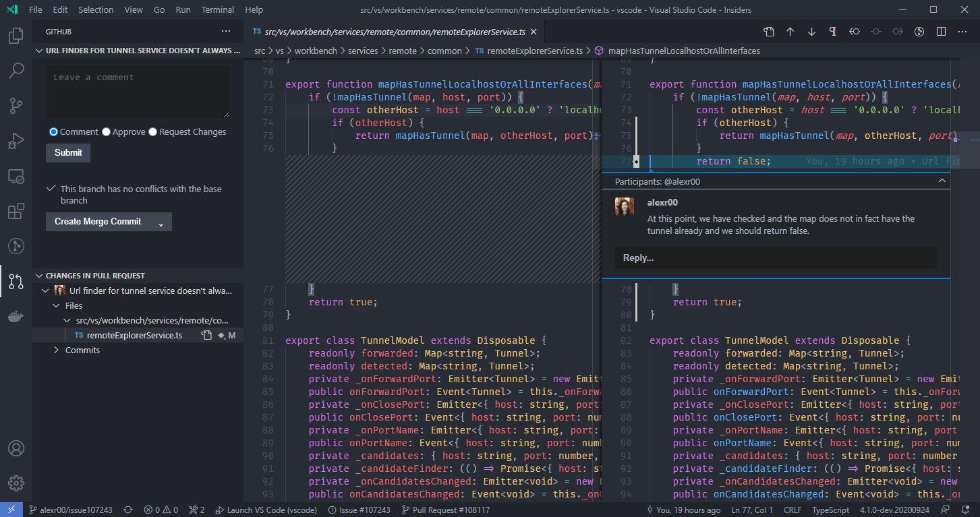Open editor More Actions ellipsis

pyautogui.click(x=962, y=32)
